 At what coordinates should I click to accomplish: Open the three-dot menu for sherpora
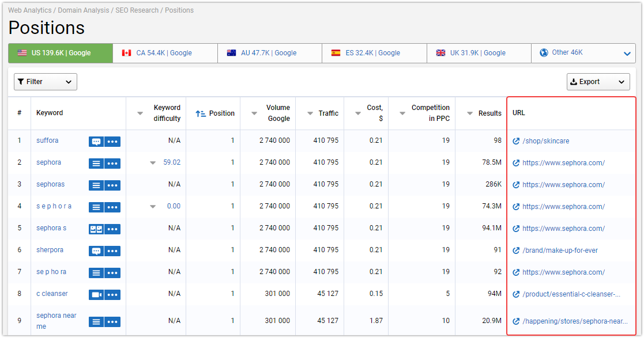[x=112, y=251]
